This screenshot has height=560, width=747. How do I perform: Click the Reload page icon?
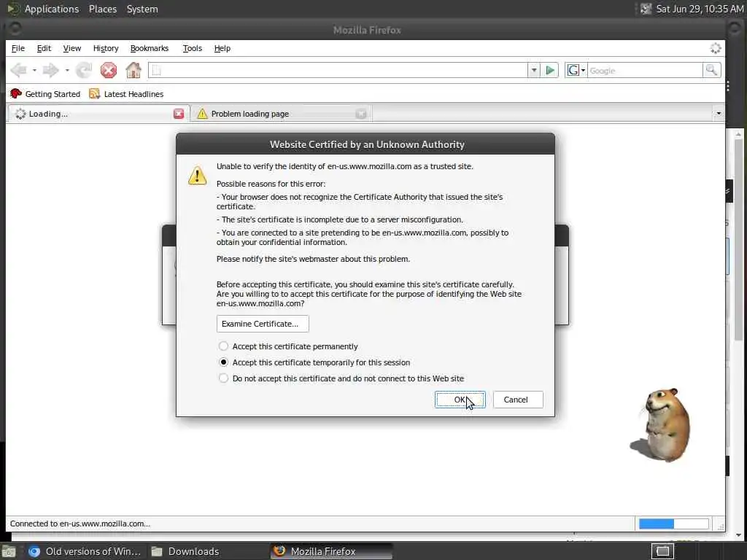tap(85, 71)
